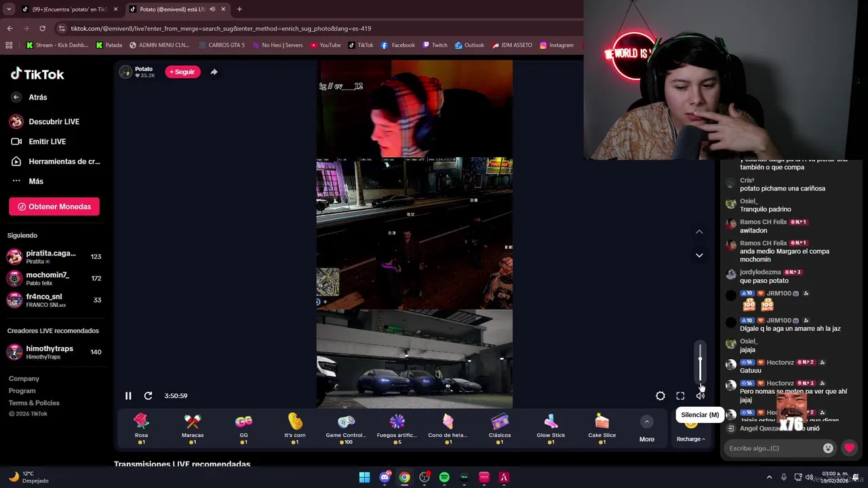Reload the live stream player

coord(148,396)
